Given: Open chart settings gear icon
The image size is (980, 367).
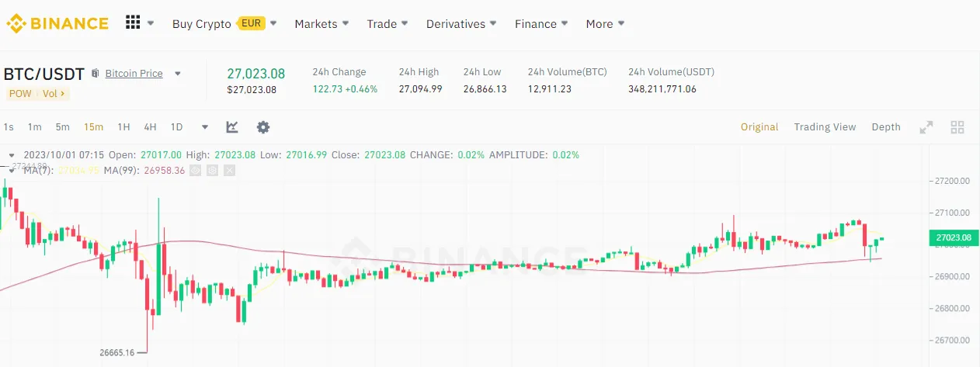Looking at the screenshot, I should pos(263,127).
